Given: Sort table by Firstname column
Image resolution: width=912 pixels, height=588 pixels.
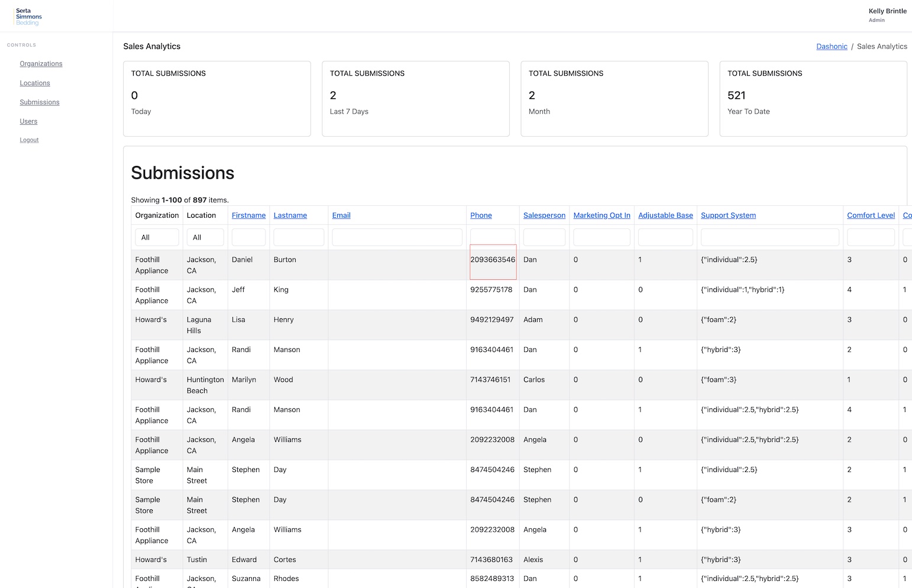Looking at the screenshot, I should pos(248,215).
